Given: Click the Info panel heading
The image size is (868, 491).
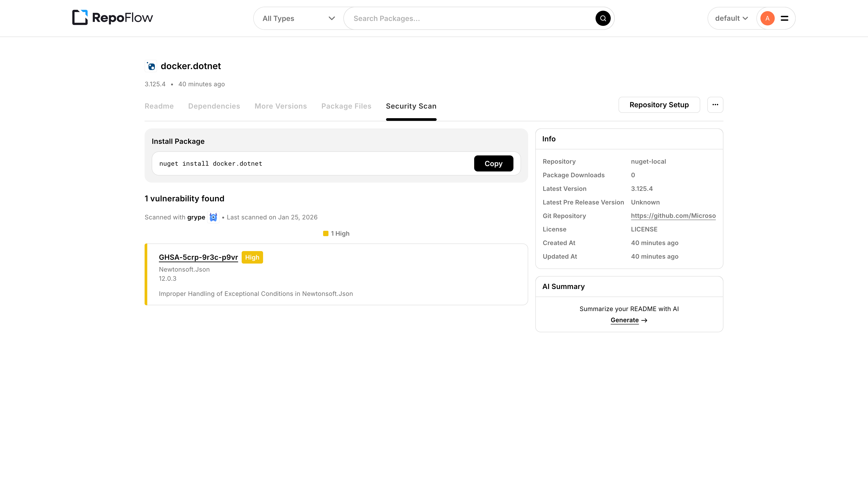Looking at the screenshot, I should point(548,139).
